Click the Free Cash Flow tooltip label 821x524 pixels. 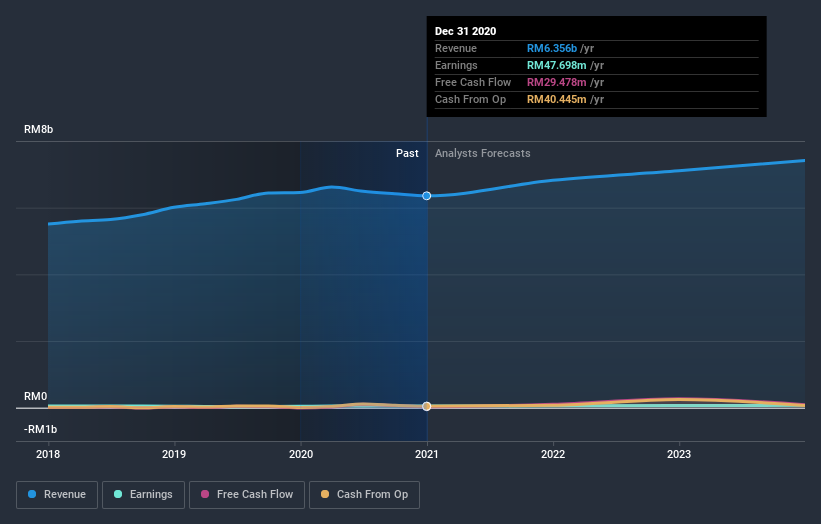473,83
